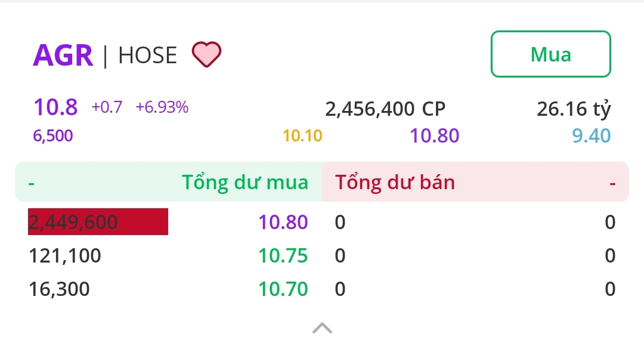Image resolution: width=644 pixels, height=358 pixels.
Task: Collapse the order book with the up chevron
Action: tap(322, 328)
